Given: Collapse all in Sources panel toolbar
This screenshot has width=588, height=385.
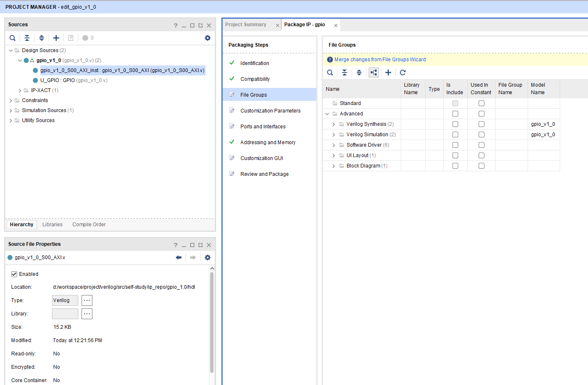Looking at the screenshot, I should (27, 38).
